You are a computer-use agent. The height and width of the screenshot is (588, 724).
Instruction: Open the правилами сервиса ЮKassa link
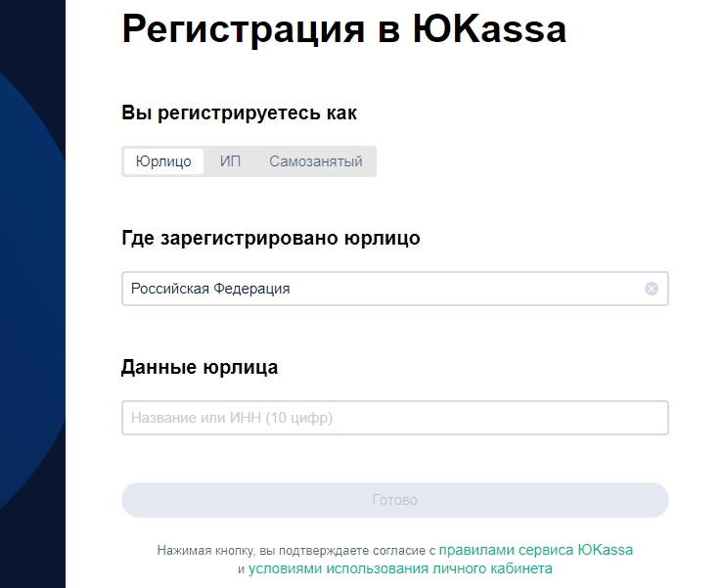point(535,550)
